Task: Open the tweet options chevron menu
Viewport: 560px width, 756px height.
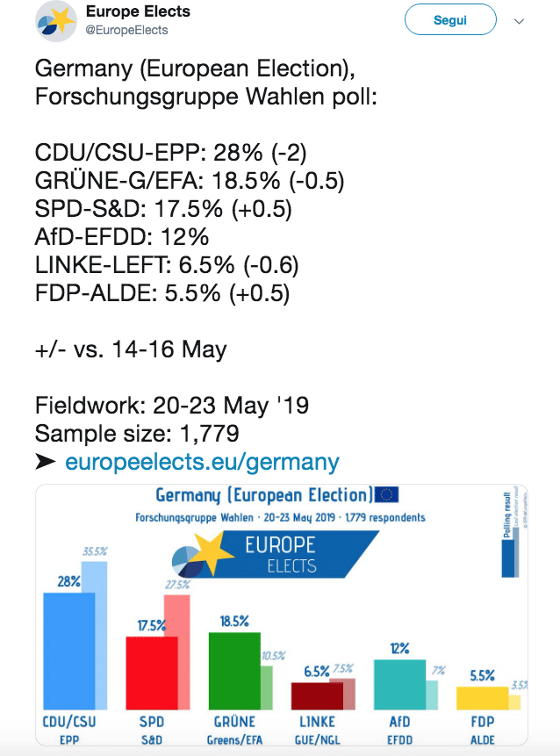Action: coord(519,21)
